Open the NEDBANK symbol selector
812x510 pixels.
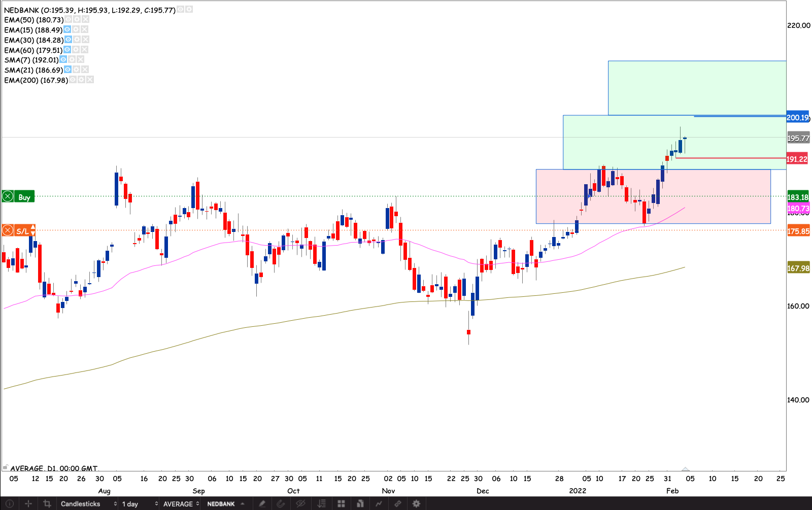coord(226,503)
